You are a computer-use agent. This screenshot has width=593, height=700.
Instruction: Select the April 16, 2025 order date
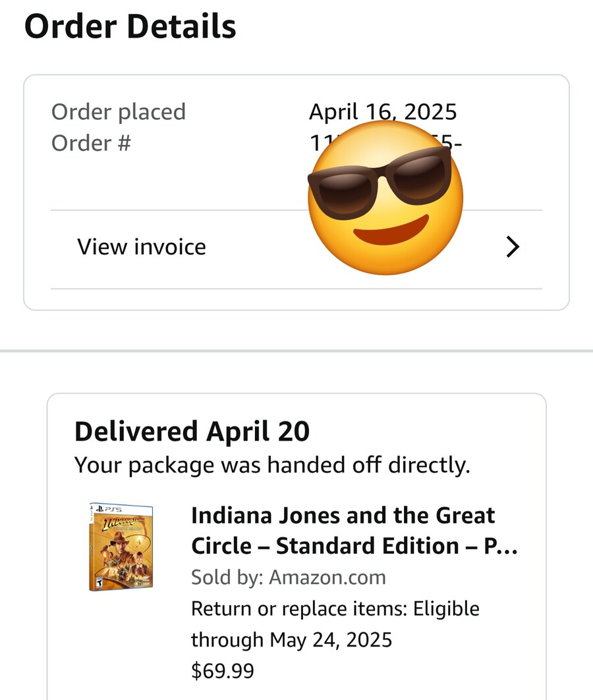click(383, 111)
